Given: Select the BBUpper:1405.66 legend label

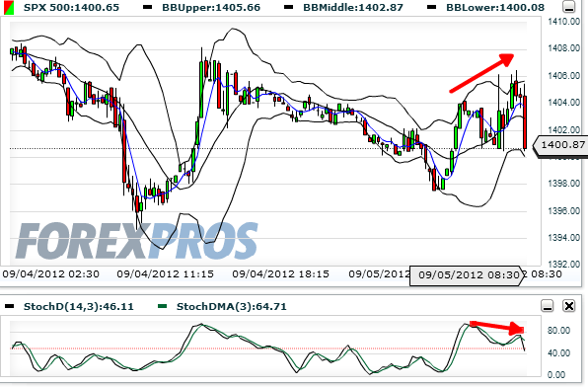Looking at the screenshot, I should coord(211,8).
